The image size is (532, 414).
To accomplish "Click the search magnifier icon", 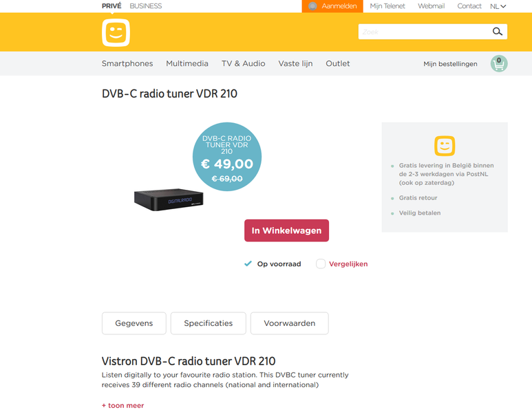I will click(497, 32).
